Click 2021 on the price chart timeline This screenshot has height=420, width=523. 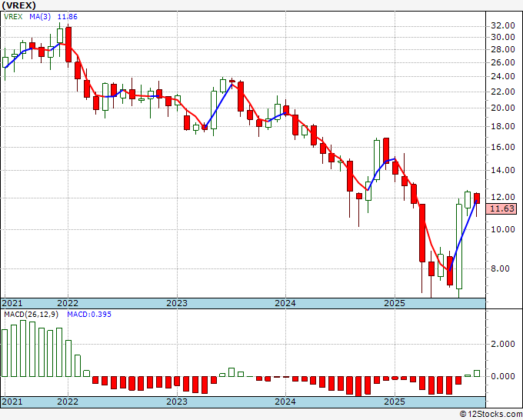tap(12, 303)
